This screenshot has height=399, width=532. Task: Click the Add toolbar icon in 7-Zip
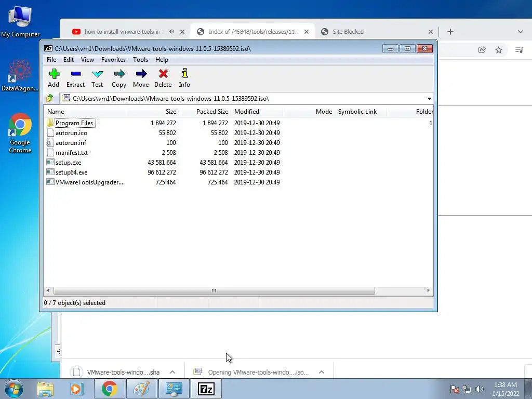[54, 74]
